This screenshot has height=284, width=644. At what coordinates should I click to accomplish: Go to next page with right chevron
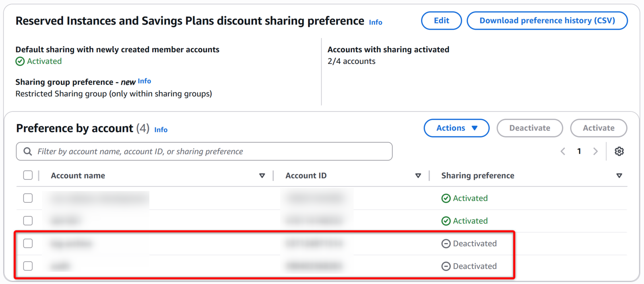tap(595, 151)
